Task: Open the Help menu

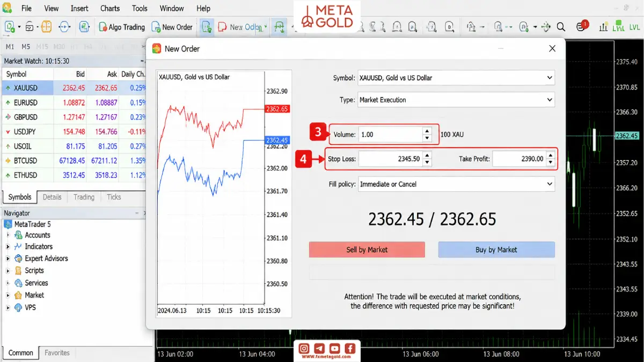Action: coord(203,9)
